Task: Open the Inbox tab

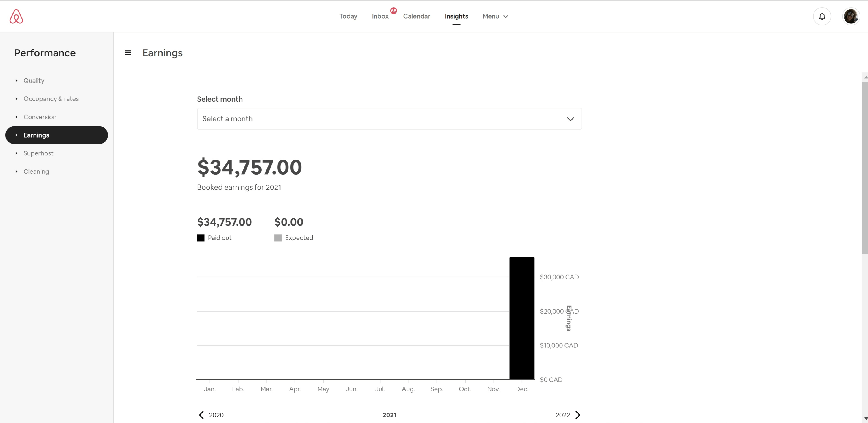Action: [x=380, y=16]
